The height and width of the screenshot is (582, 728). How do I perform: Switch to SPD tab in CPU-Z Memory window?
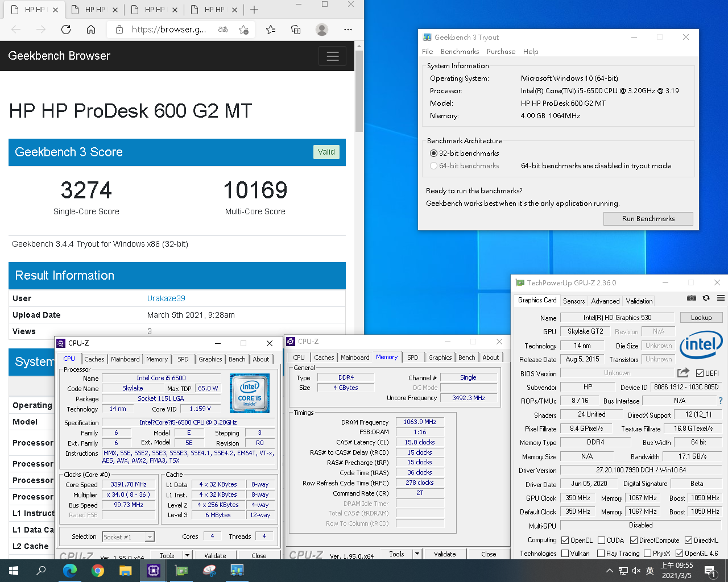(x=413, y=357)
